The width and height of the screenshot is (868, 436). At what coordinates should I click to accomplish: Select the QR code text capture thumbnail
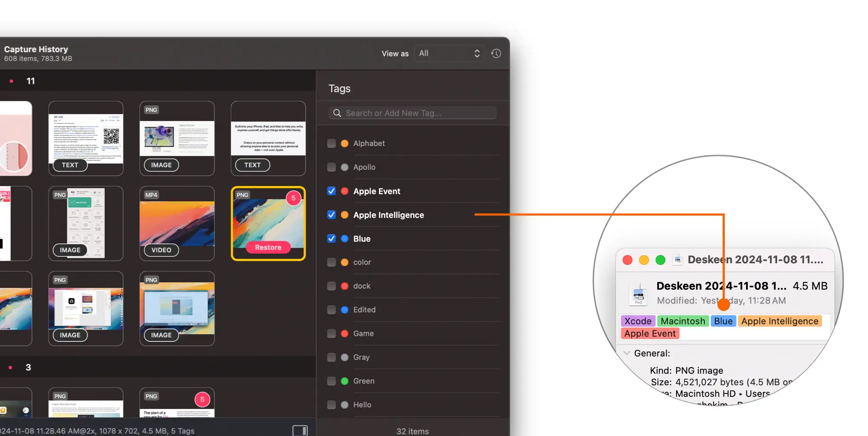[x=86, y=138]
